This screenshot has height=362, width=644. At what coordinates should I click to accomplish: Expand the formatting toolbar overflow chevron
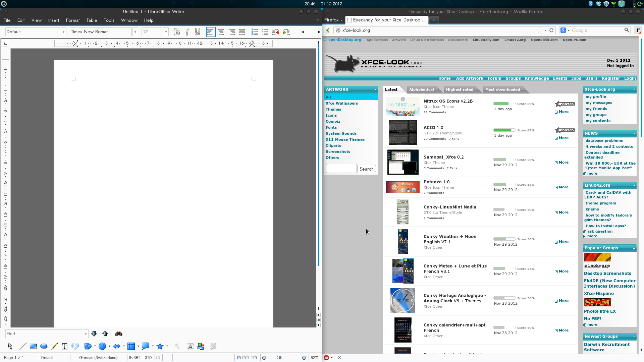[x=303, y=32]
